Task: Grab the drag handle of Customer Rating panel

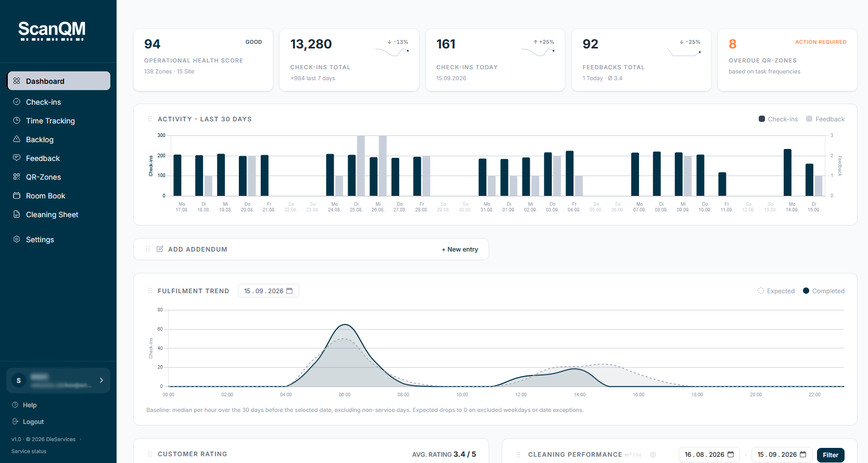Action: (x=150, y=454)
